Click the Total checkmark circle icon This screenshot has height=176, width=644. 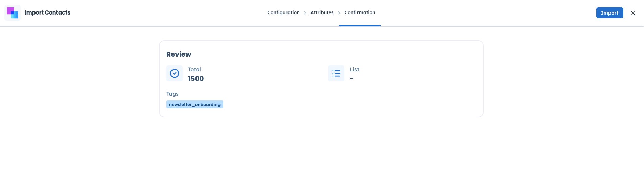(175, 73)
